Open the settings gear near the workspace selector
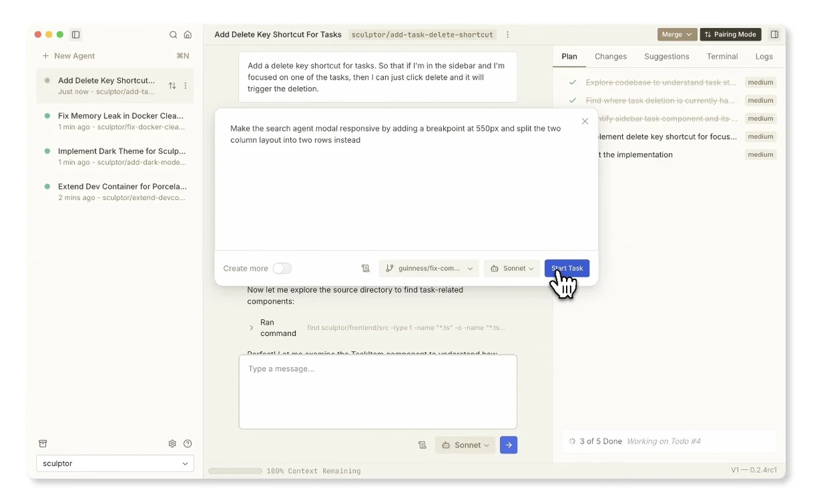Image resolution: width=815 pixels, height=504 pixels. [172, 443]
